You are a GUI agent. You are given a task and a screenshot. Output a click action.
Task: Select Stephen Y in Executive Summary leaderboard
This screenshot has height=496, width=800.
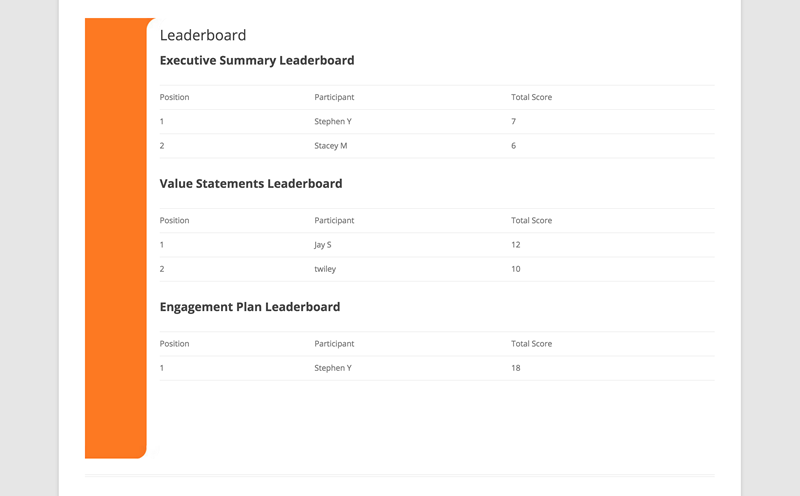click(333, 121)
